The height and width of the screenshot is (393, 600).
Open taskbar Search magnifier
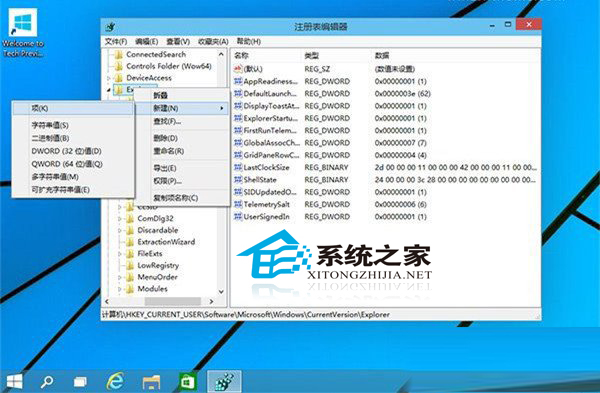[x=47, y=381]
